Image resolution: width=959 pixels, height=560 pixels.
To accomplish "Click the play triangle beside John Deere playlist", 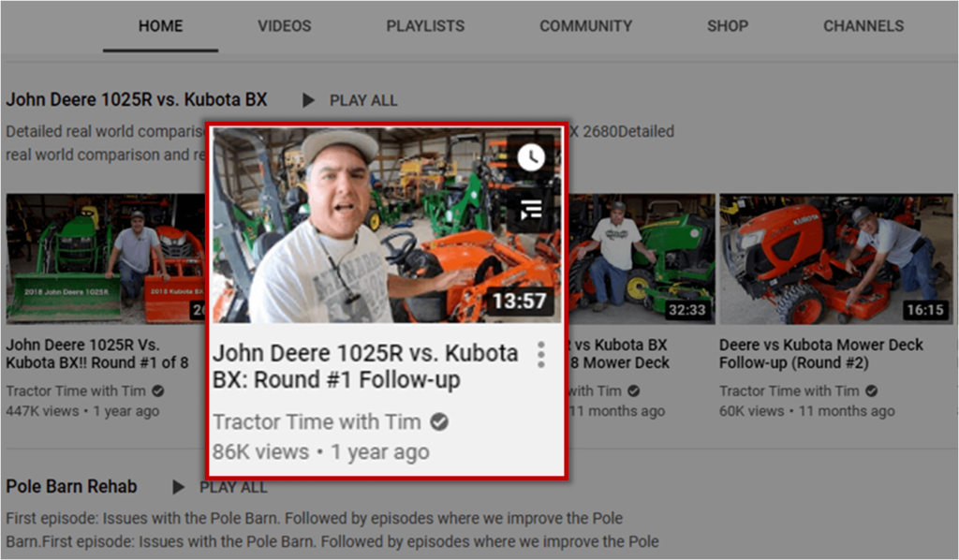I will coord(308,100).
